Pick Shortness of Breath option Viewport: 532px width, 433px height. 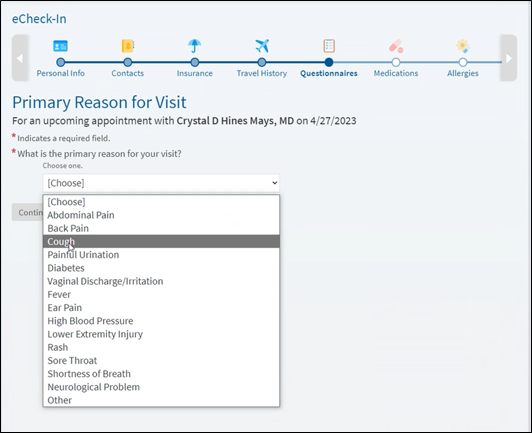pos(161,374)
